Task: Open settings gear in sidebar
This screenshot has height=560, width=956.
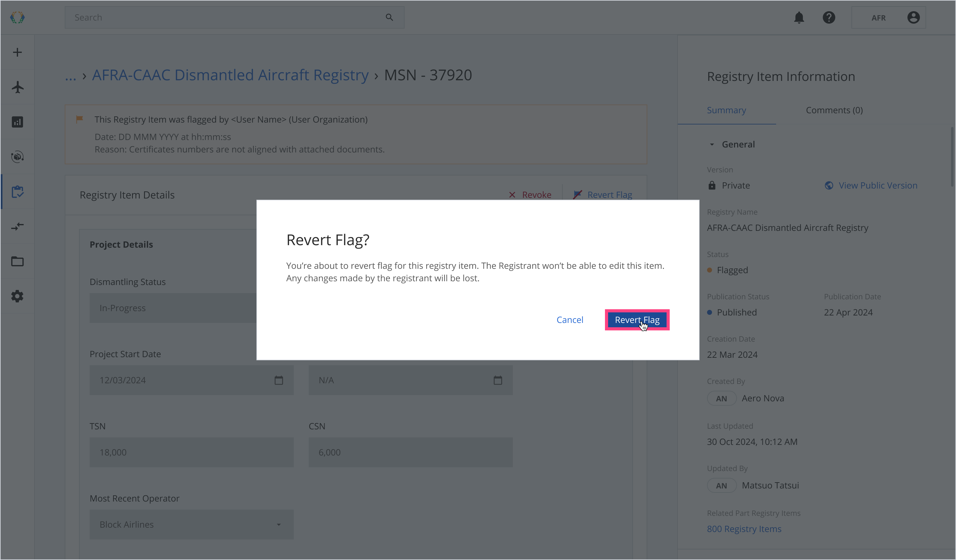Action: click(17, 296)
